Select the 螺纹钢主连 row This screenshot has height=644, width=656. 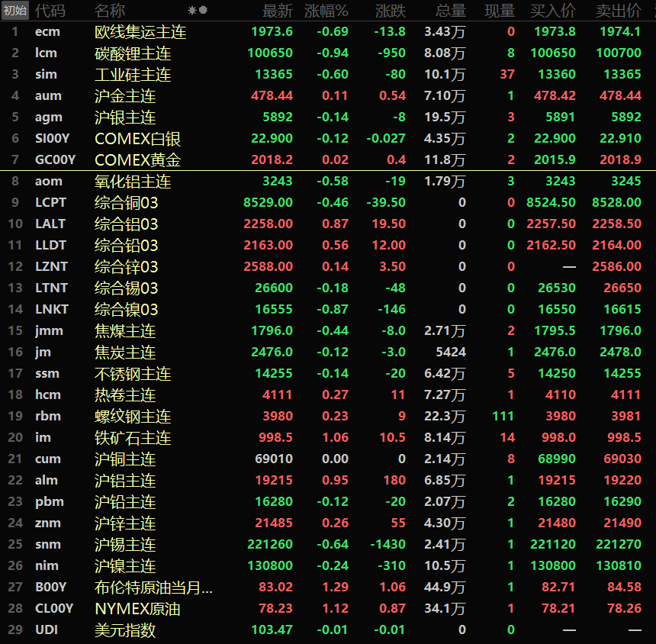tap(133, 417)
